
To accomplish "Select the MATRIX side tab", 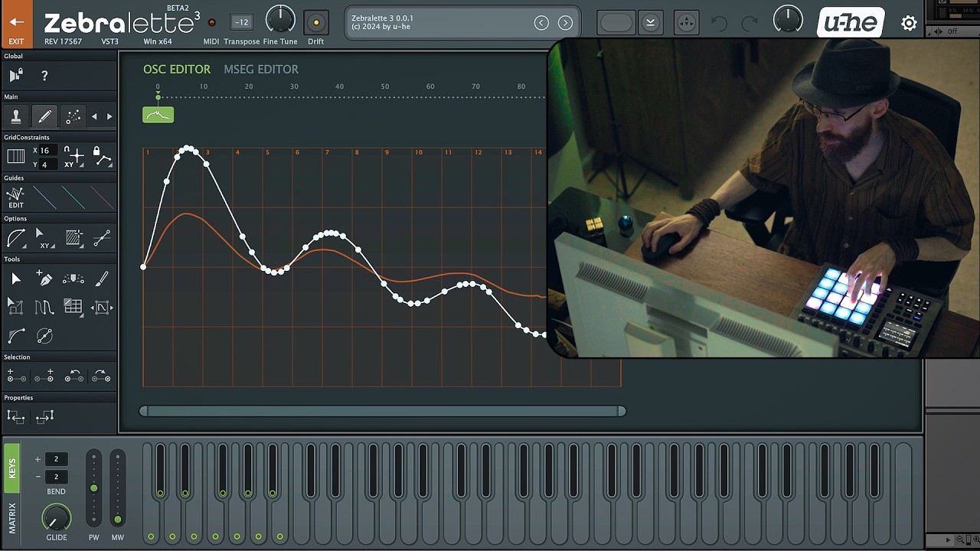I will pos(11,518).
